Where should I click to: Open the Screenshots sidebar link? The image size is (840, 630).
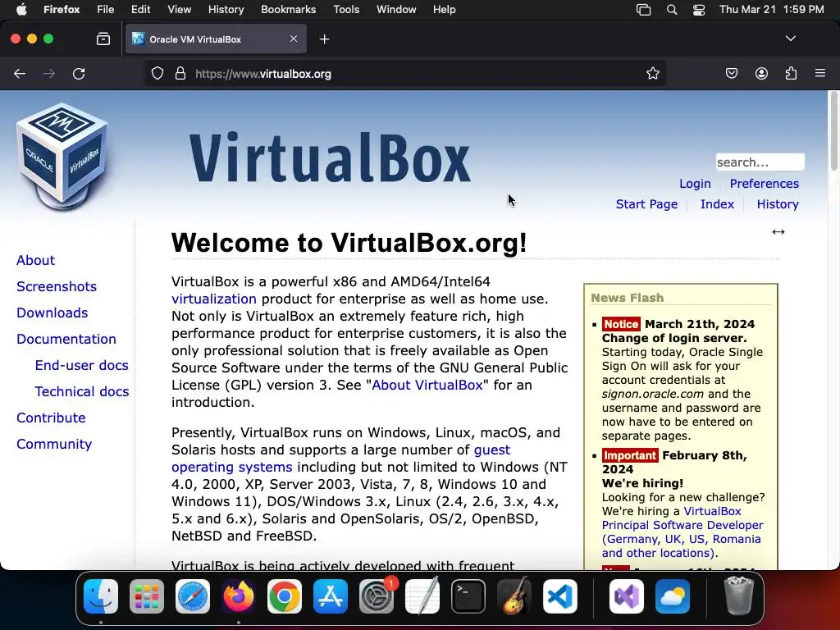(x=57, y=286)
